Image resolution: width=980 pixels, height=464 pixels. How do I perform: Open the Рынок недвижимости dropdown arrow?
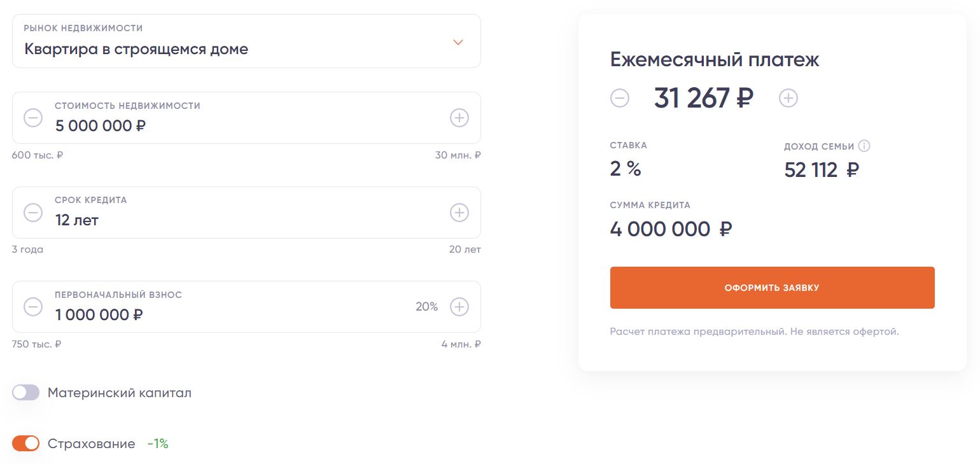point(458,42)
